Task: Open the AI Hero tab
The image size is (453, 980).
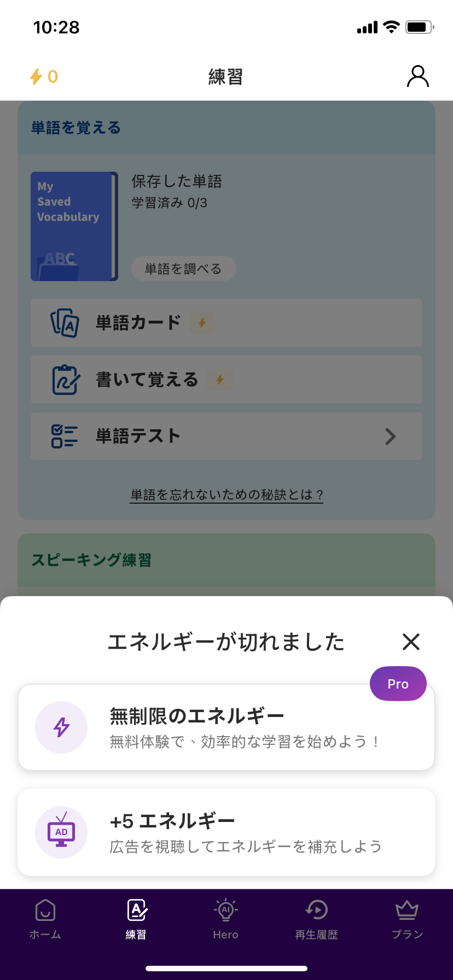Action: (x=226, y=919)
